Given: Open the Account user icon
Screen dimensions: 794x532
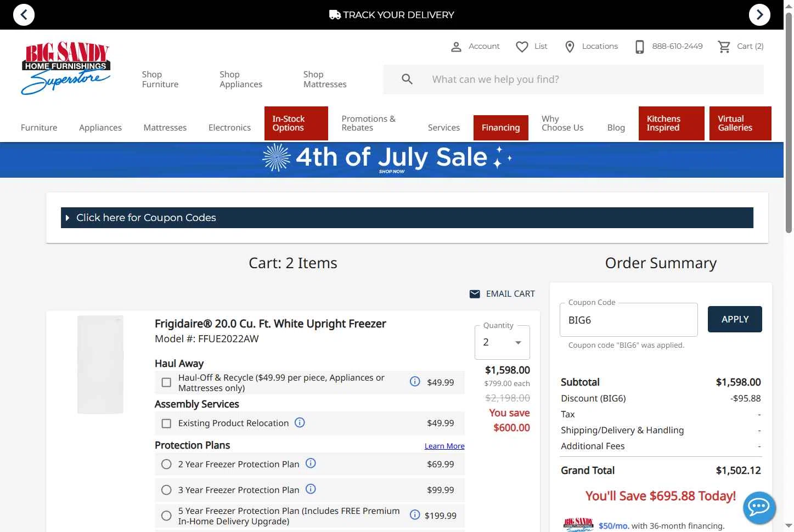Looking at the screenshot, I should coord(456,47).
